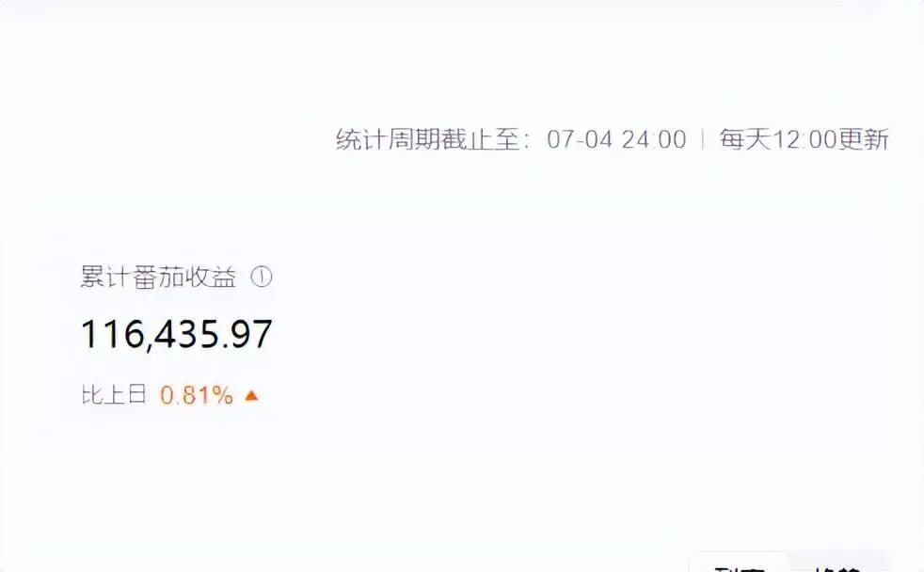Viewport: 924px width, 572px height.
Task: Click the 更新 word in the update notice
Action: tap(863, 139)
